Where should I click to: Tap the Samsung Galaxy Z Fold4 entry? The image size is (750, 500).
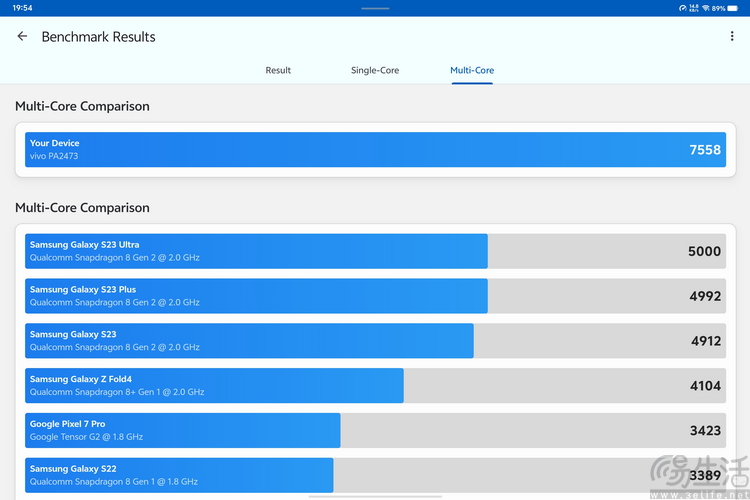[x=375, y=386]
